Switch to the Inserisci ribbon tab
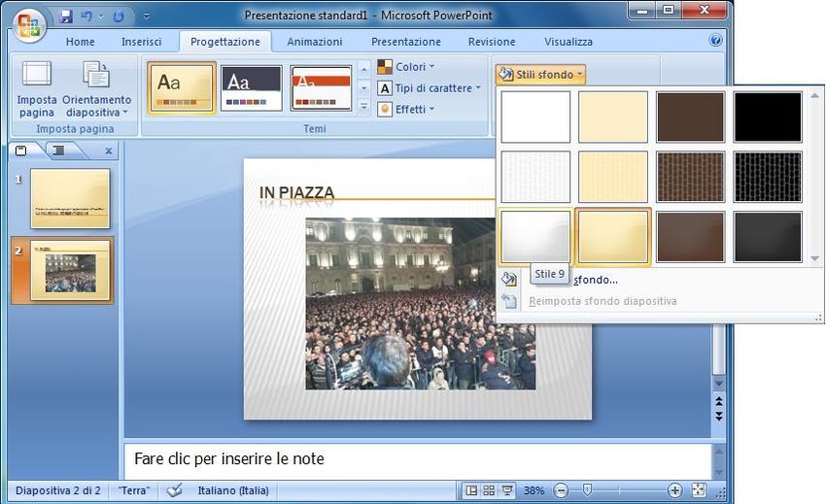This screenshot has width=826, height=504. pyautogui.click(x=142, y=42)
